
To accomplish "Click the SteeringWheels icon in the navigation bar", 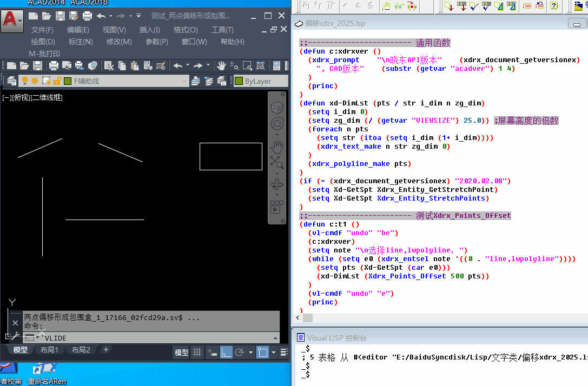I will point(277,124).
